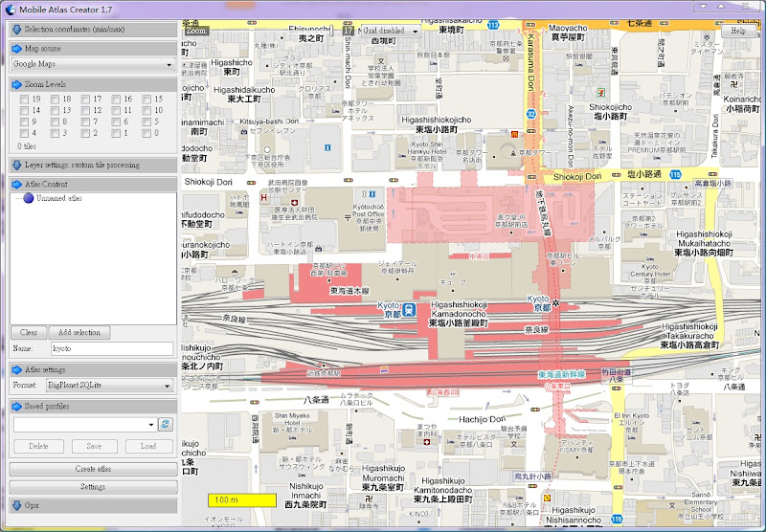
Task: Click the map zoom slider handle
Action: (x=331, y=31)
